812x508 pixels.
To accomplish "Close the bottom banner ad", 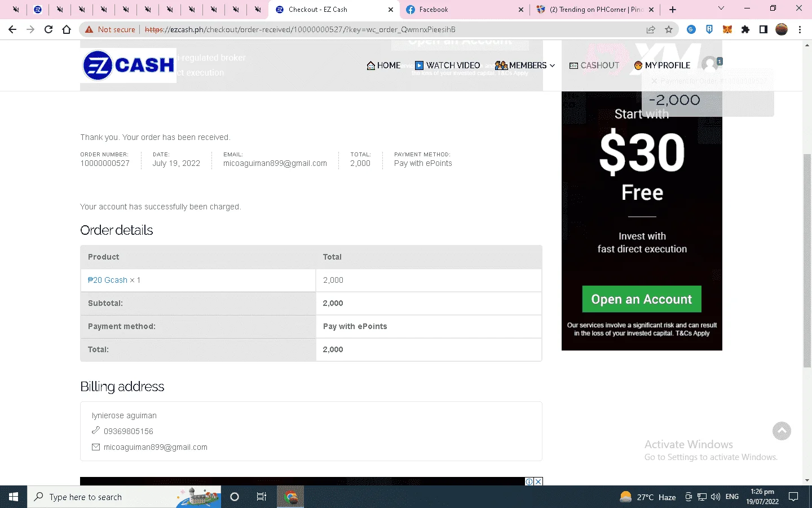I will (x=539, y=481).
